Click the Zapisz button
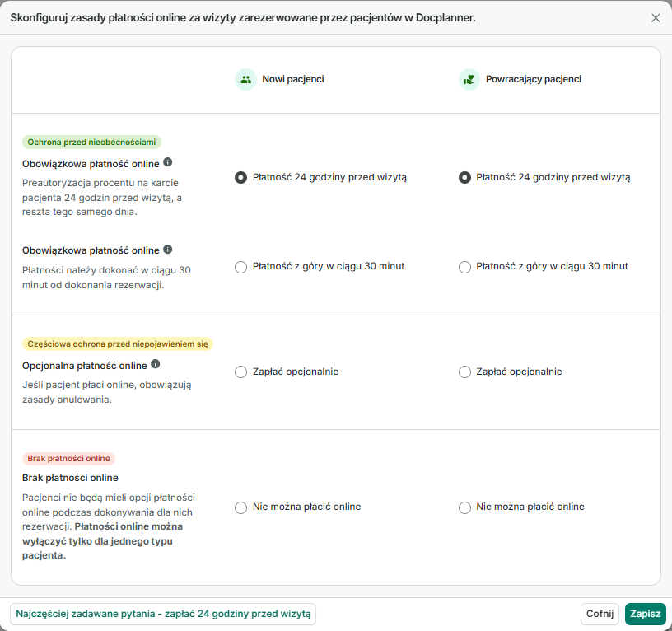The height and width of the screenshot is (631, 672). 645,614
